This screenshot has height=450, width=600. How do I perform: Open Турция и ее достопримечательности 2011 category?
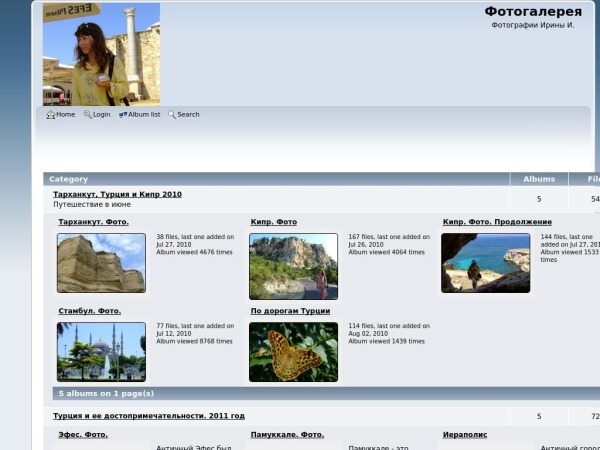pos(149,416)
